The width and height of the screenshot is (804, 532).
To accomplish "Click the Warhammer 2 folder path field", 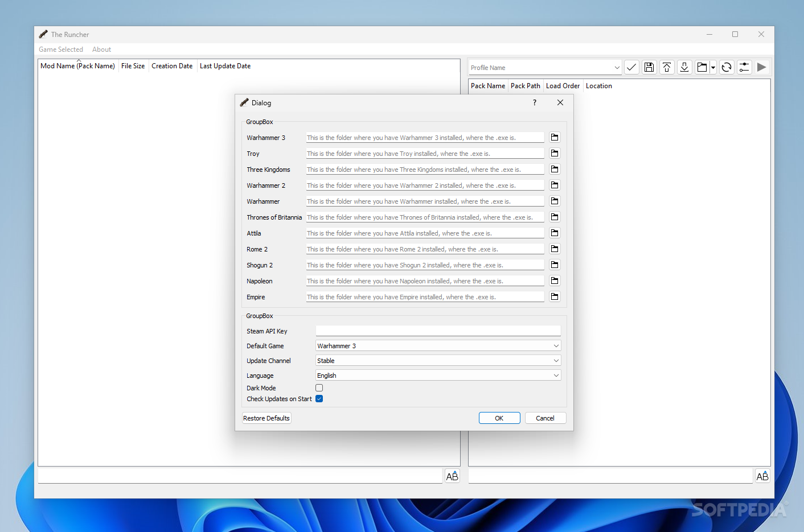I will tap(425, 185).
